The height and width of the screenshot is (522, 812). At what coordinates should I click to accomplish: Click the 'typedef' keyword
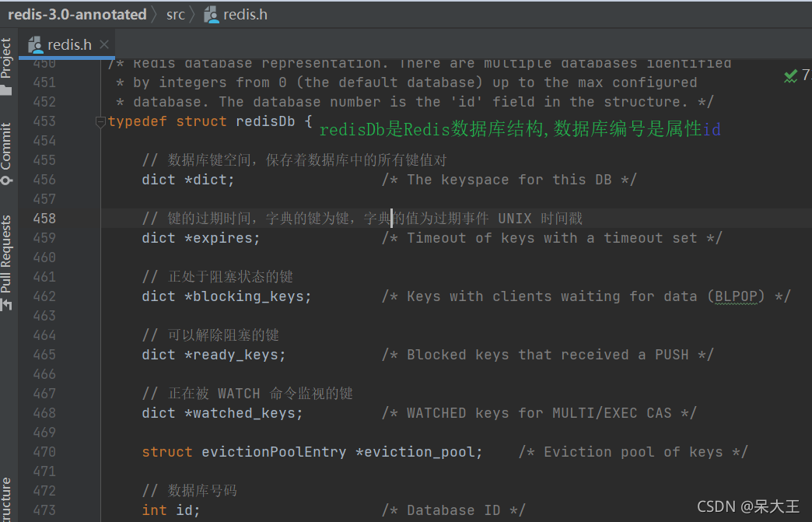[x=137, y=121]
